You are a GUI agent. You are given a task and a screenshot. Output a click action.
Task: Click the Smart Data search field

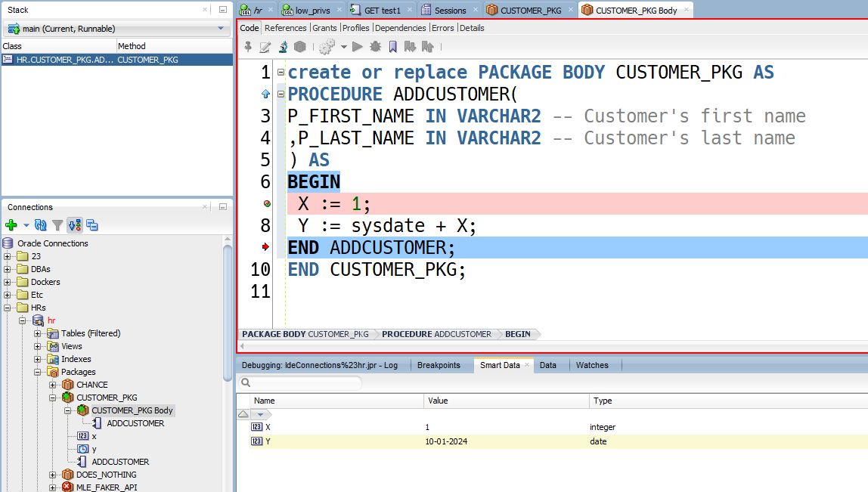300,382
